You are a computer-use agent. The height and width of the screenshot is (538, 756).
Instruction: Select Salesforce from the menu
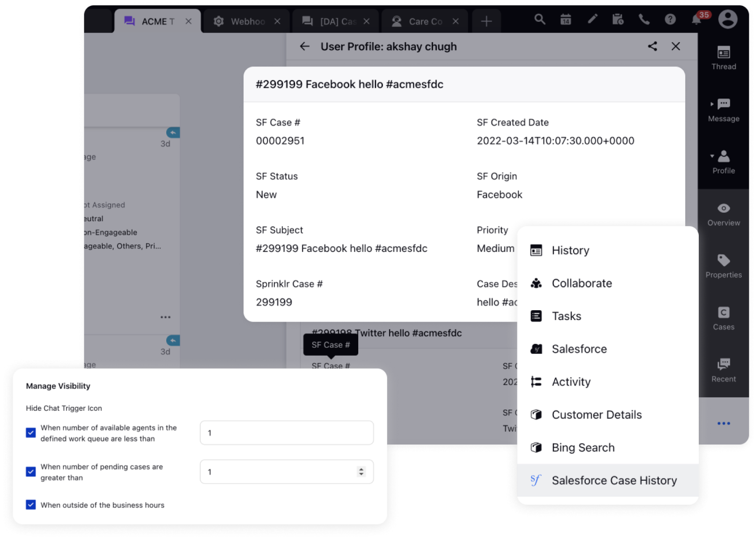[x=608, y=349]
